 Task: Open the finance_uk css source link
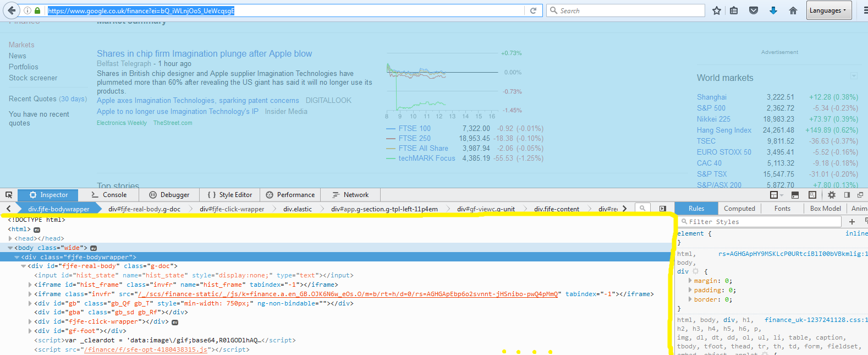[x=815, y=320]
